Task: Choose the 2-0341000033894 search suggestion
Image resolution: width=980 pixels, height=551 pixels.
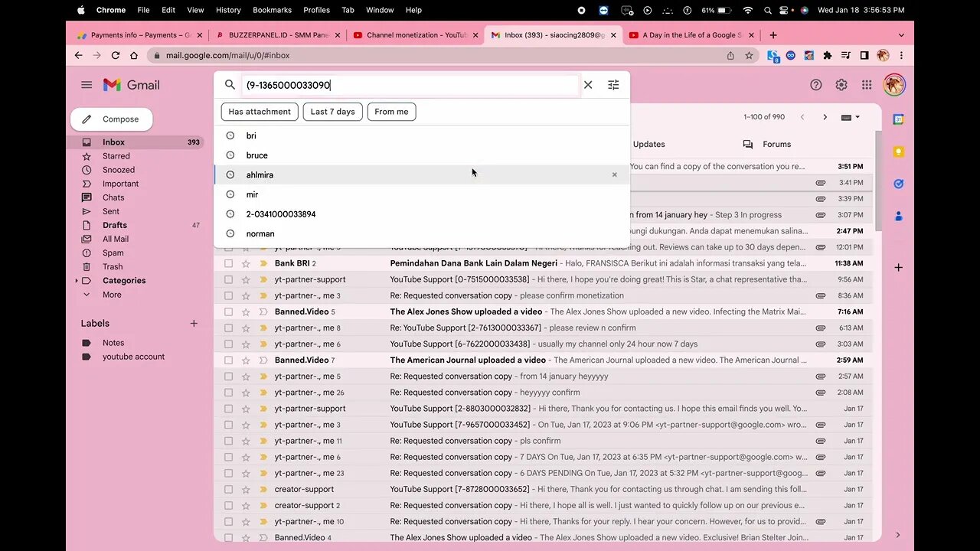Action: tap(422, 214)
